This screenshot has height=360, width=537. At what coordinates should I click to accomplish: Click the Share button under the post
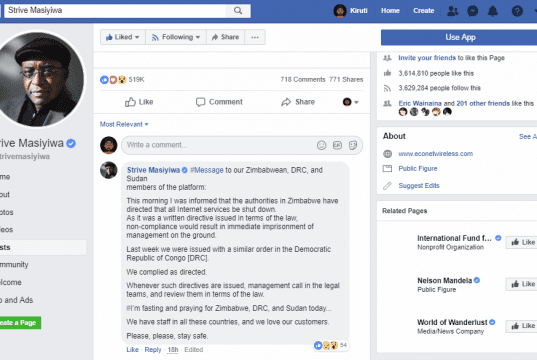[298, 102]
